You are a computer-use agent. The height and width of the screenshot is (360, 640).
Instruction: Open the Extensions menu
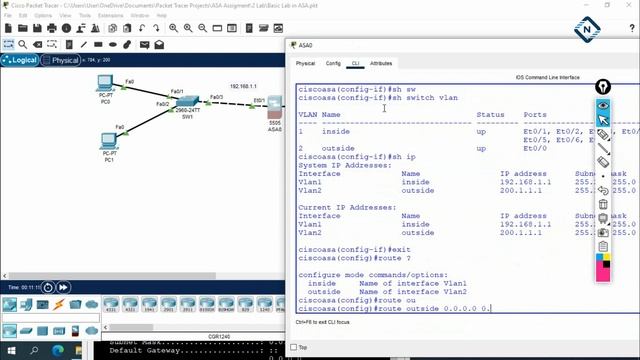pos(110,16)
